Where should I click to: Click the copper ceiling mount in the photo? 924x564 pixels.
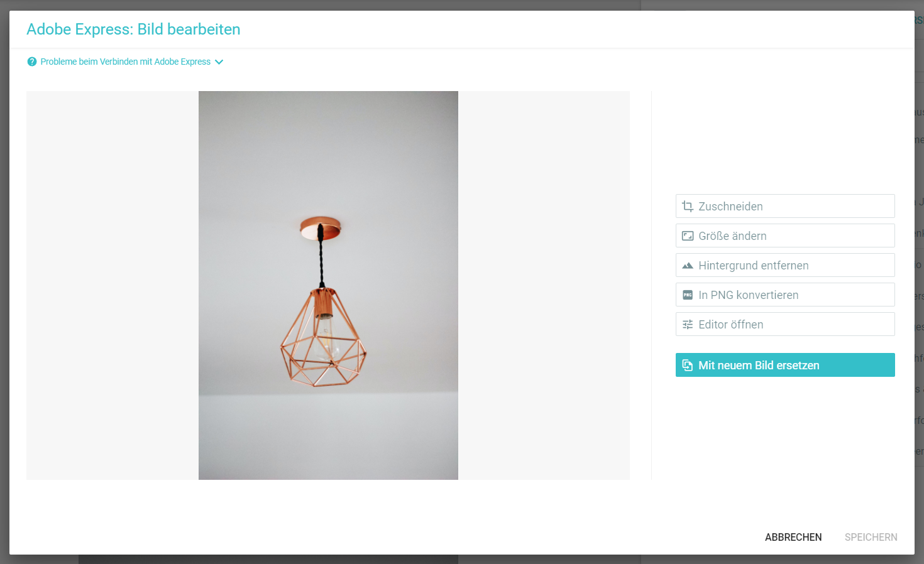pos(320,228)
